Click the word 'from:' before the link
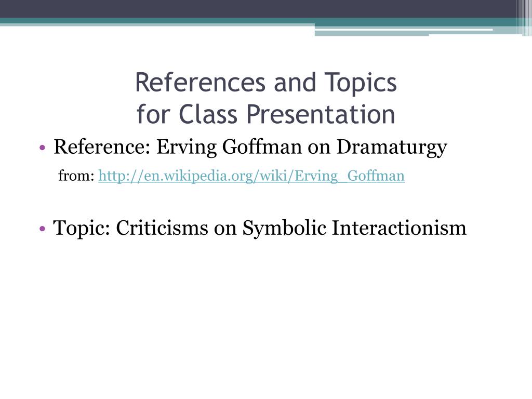The height and width of the screenshot is (399, 532). (76, 176)
